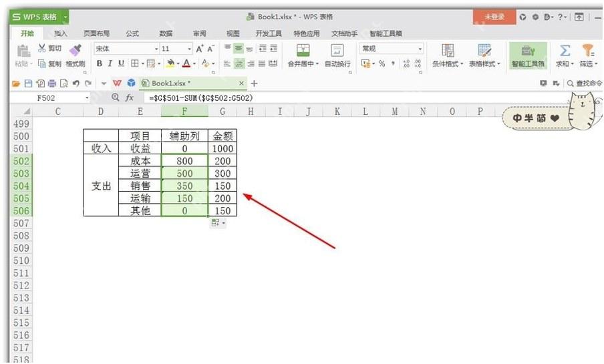Switch to the 页面布局 tab

pyautogui.click(x=96, y=33)
